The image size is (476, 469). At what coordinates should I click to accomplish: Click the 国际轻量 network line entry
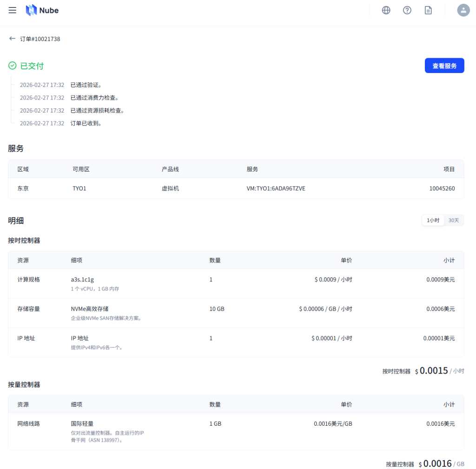82,423
